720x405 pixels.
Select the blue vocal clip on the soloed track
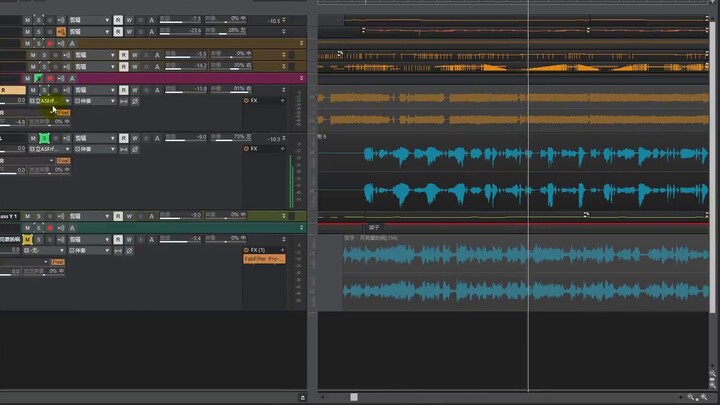tap(536, 173)
